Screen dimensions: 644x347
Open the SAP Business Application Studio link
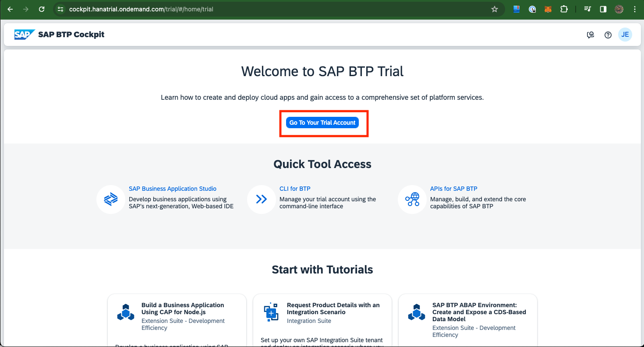click(x=173, y=189)
